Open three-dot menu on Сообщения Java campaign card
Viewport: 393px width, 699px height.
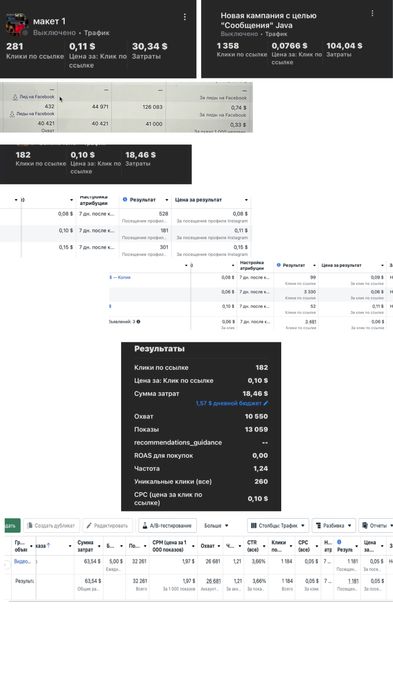(x=373, y=13)
